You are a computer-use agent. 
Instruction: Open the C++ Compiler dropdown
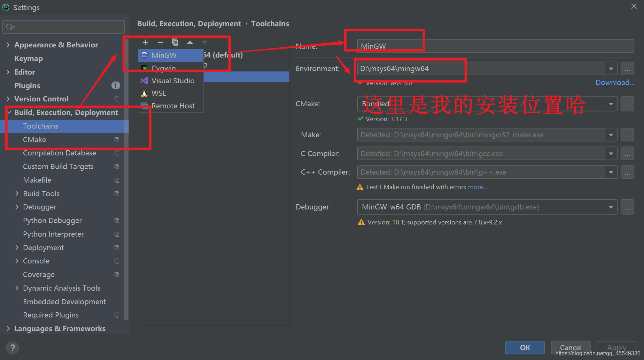click(611, 172)
